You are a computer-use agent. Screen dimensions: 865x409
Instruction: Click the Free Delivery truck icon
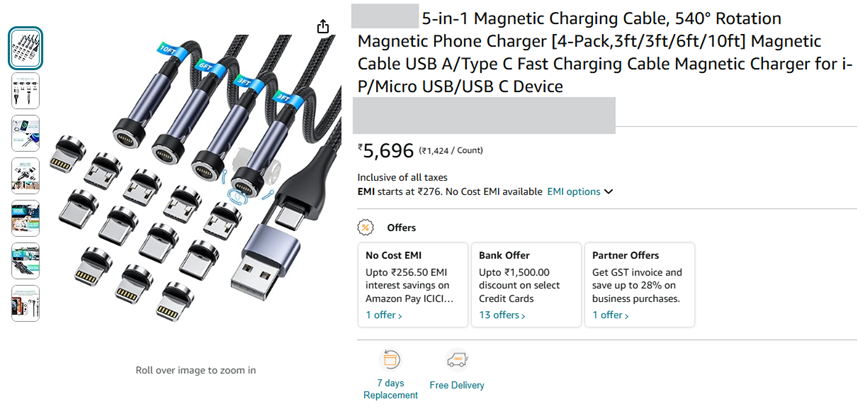coord(457,360)
